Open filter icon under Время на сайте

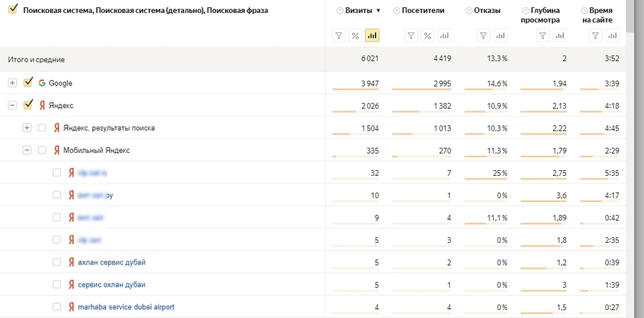[x=595, y=36]
